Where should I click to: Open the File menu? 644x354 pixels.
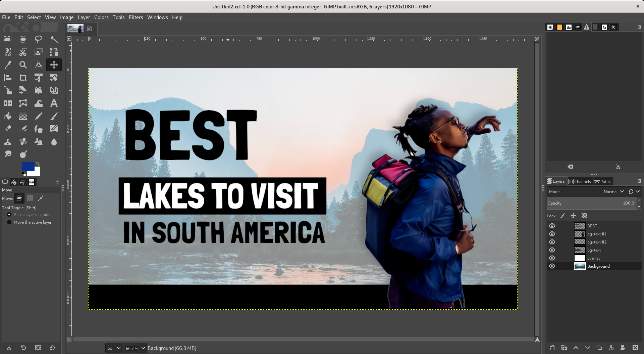point(6,17)
